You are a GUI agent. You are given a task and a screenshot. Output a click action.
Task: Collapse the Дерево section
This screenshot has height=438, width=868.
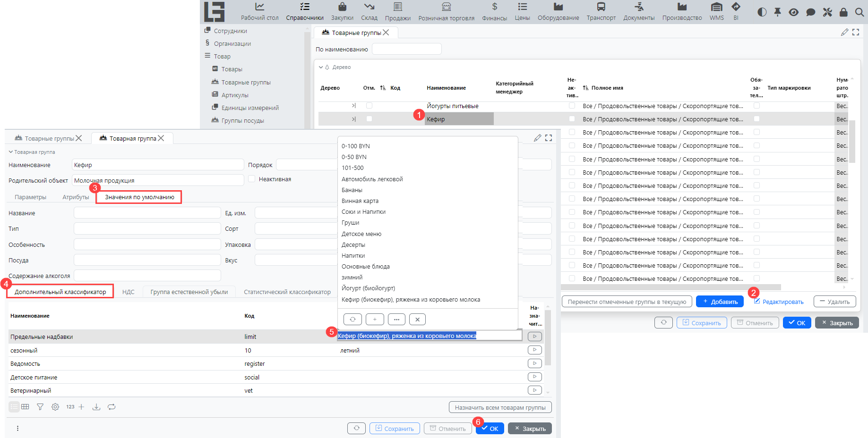pyautogui.click(x=321, y=67)
